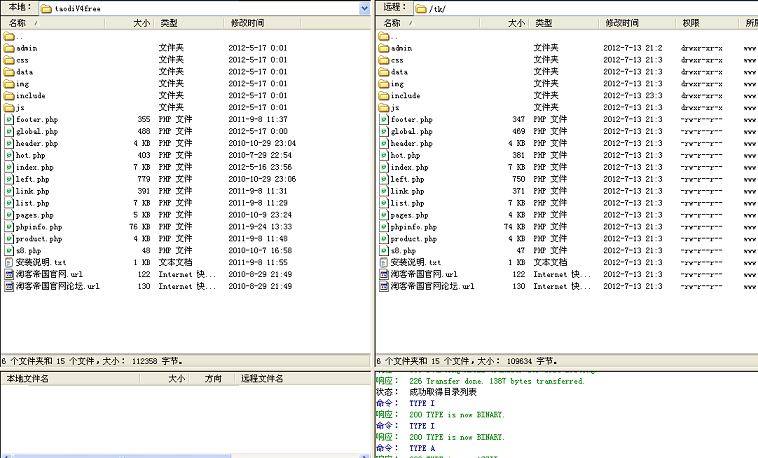Select local global.php file icon

pos(9,131)
